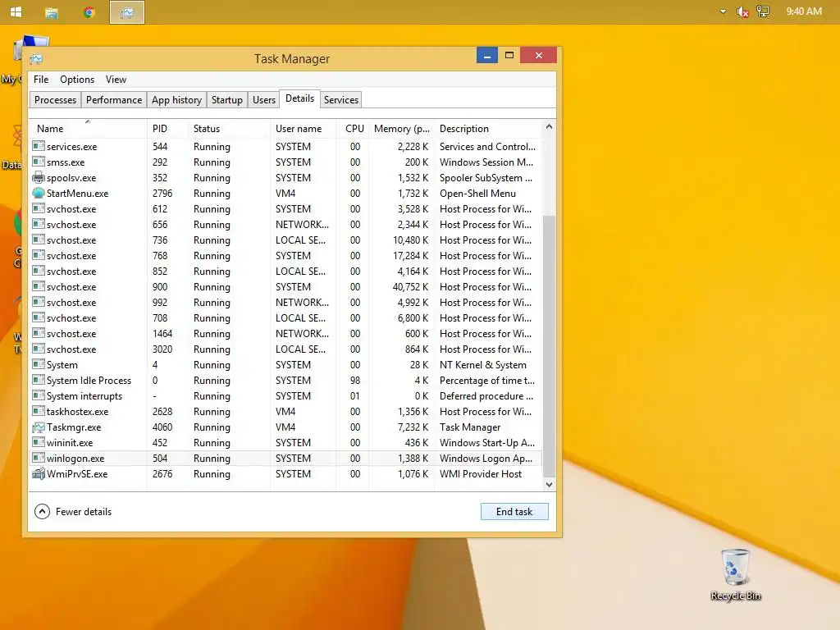Sort by the Memory column header
Image resolution: width=840 pixels, height=630 pixels.
pos(401,129)
